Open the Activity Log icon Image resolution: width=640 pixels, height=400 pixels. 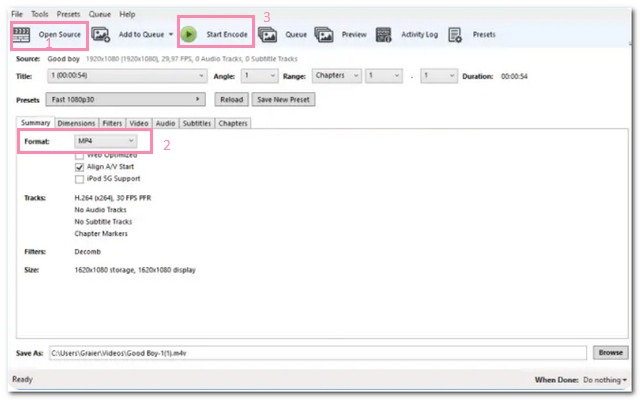(x=384, y=34)
